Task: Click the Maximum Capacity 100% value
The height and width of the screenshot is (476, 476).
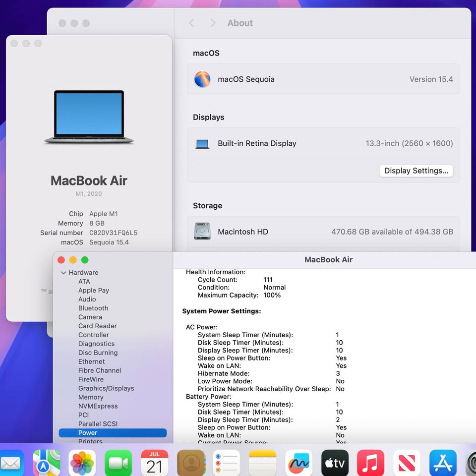Action: (x=272, y=295)
